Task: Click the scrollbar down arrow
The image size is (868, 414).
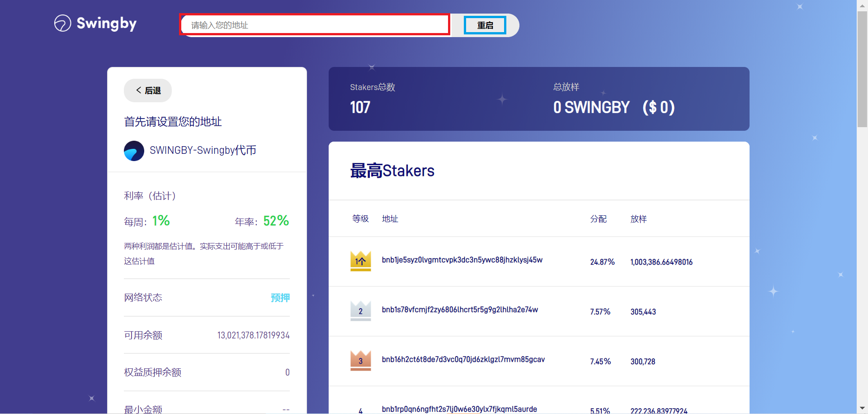Action: 862,409
